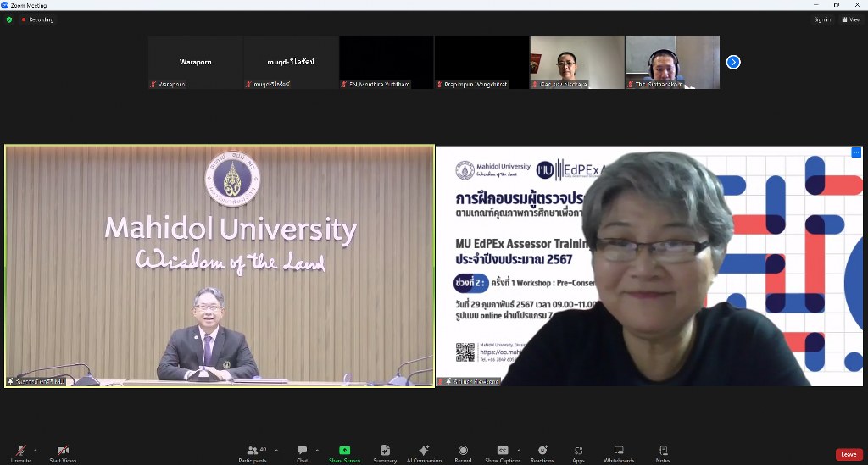
Task: Click the EdPEx presenter video tile
Action: tap(648, 266)
